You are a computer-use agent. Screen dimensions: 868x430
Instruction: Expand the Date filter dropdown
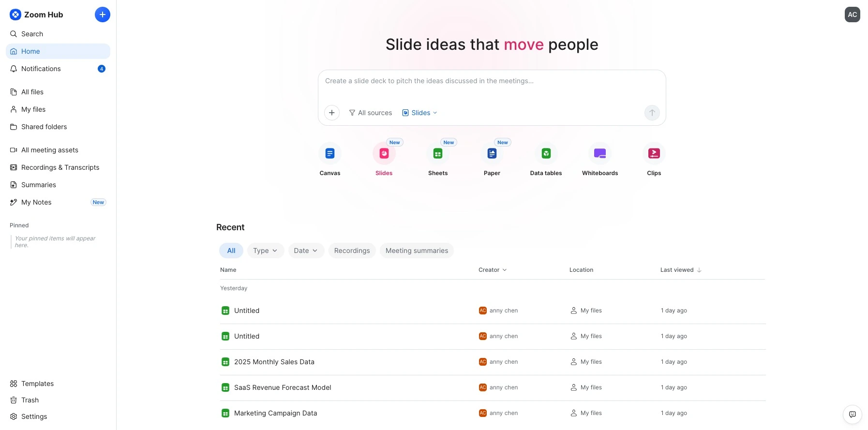(x=306, y=251)
